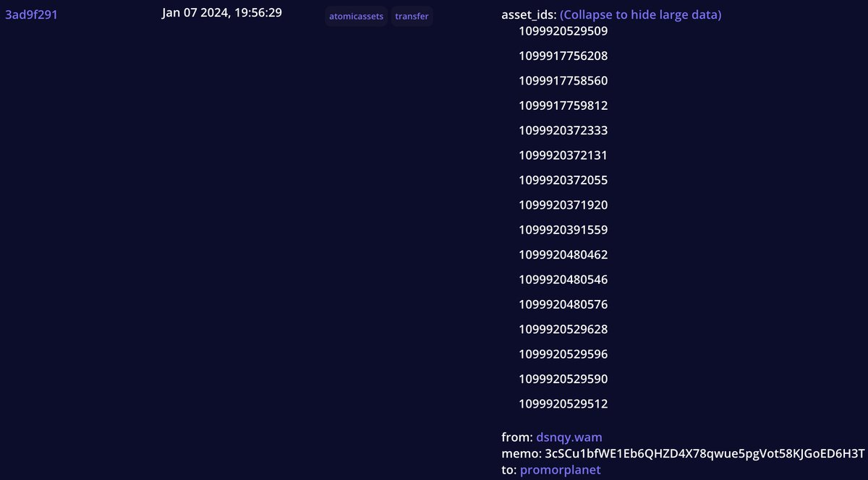Select asset id 1099920529590
This screenshot has height=480, width=868.
tap(563, 379)
